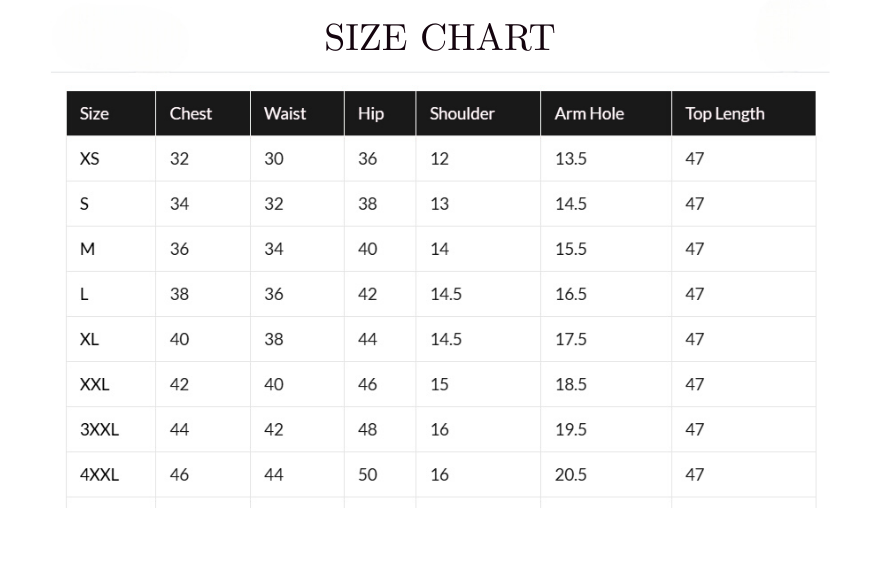
Task: Click the Shoulder column header
Action: tap(462, 113)
